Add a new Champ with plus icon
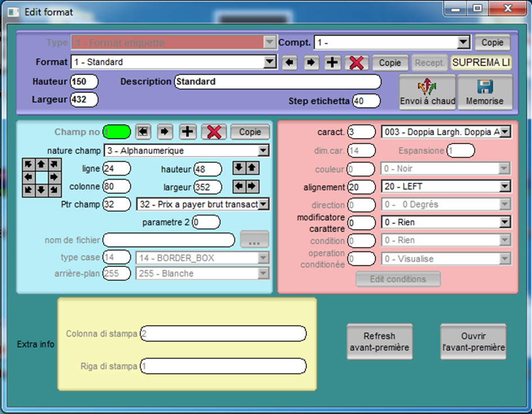This screenshot has width=532, height=414. pos(187,132)
